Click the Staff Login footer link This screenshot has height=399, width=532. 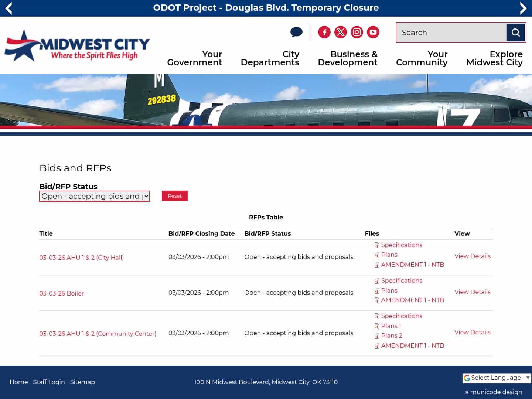(49, 382)
